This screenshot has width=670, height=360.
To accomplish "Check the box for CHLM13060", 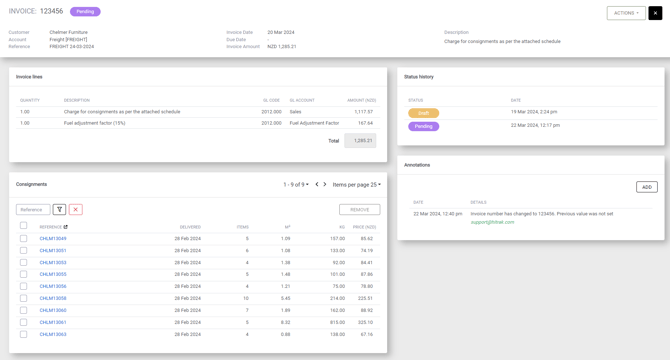I will click(x=24, y=310).
